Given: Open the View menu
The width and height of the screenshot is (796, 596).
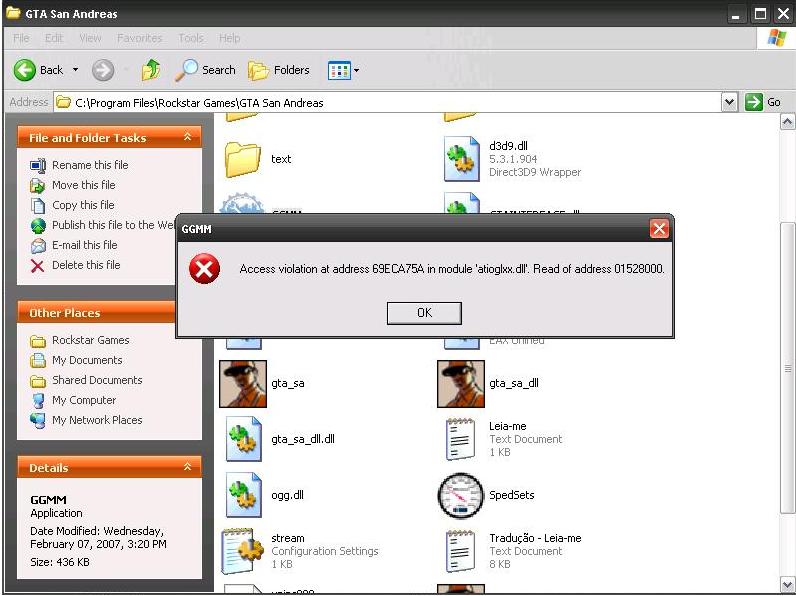Looking at the screenshot, I should pos(90,38).
